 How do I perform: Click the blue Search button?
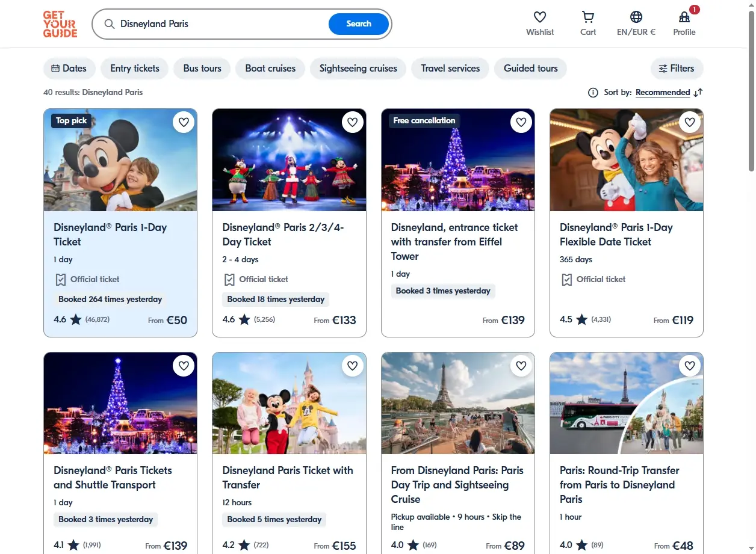coord(359,24)
